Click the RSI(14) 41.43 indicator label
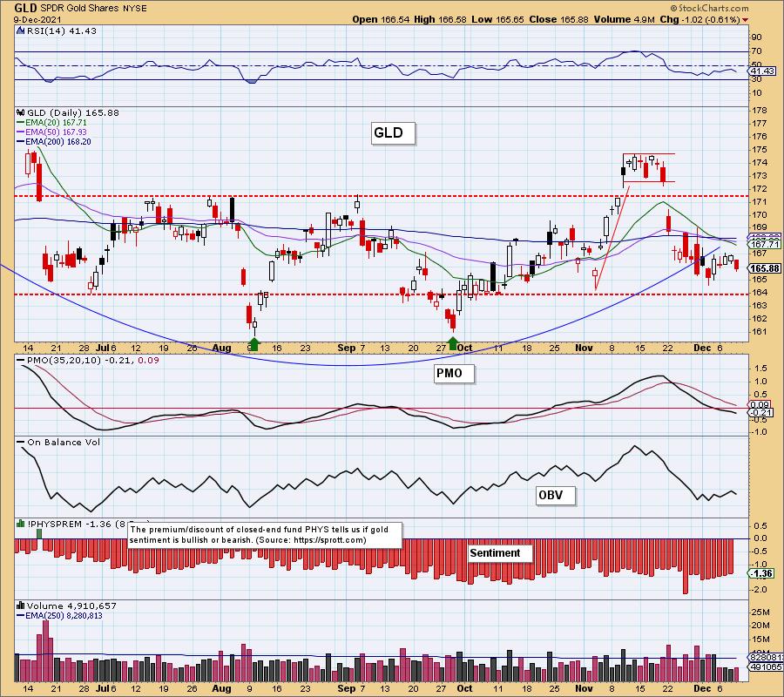This screenshot has width=784, height=697. 61,30
